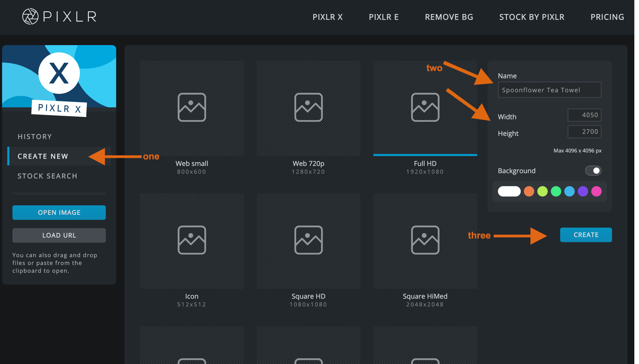
Task: Click the Web 720p 1280x720 label
Action: (x=308, y=167)
